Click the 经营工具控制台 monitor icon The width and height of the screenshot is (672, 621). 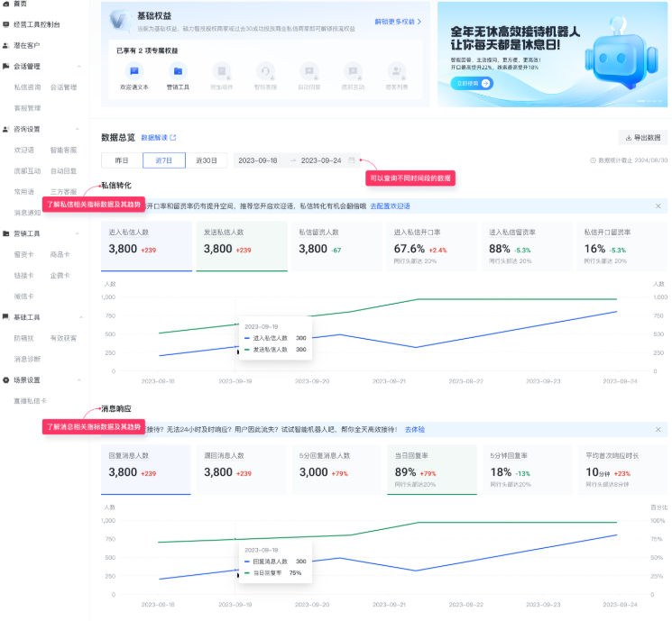6,24
